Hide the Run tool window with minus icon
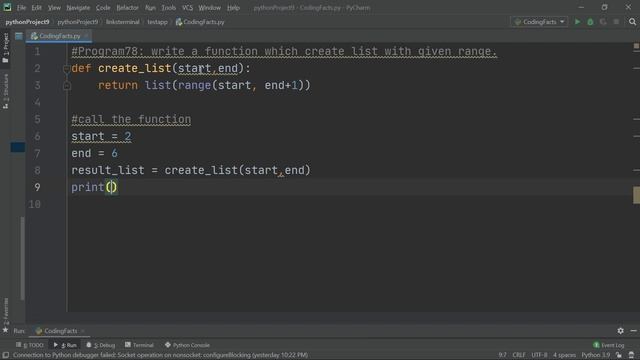Viewport: 640px width, 360px height. pos(633,331)
